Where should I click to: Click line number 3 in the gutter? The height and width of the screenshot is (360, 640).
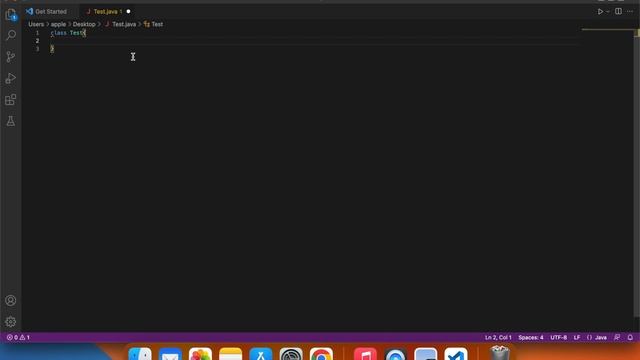(x=37, y=49)
